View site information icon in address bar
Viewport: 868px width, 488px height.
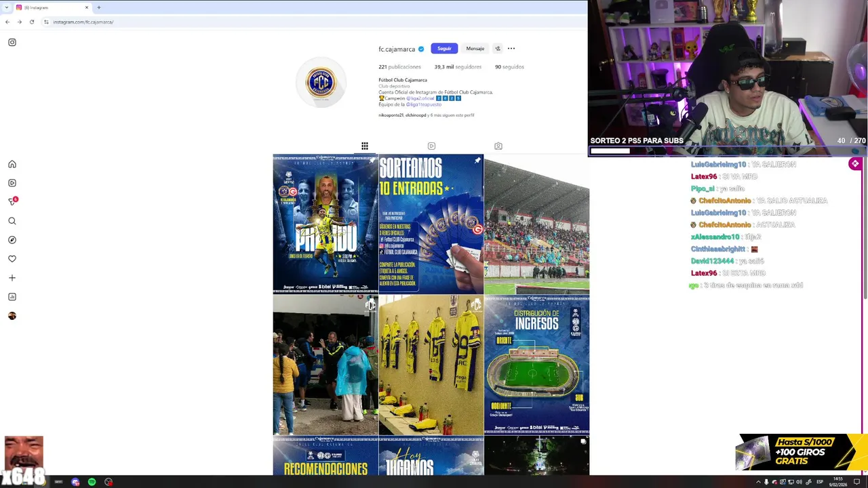[46, 22]
